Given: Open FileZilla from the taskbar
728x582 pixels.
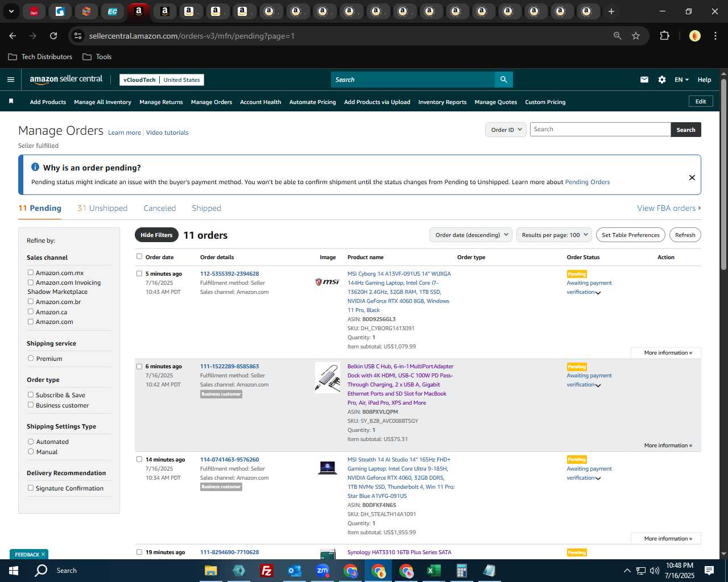Looking at the screenshot, I should pos(266,571).
